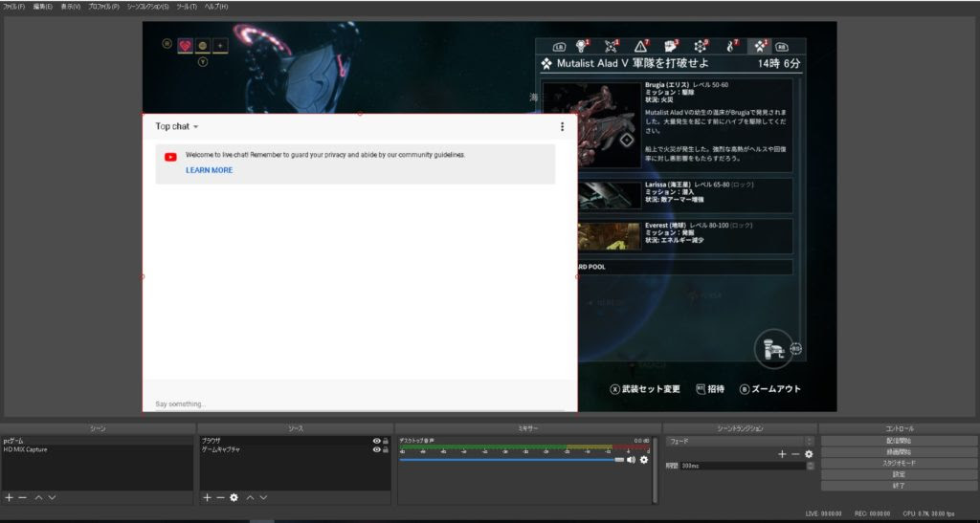Viewport: 980px width, 523px height.
Task: Click the CPU usage status bar text
Action: click(x=928, y=513)
